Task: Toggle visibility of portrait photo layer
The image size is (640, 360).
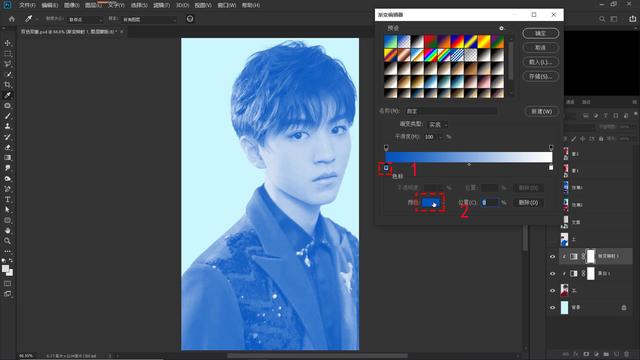Action: click(553, 291)
